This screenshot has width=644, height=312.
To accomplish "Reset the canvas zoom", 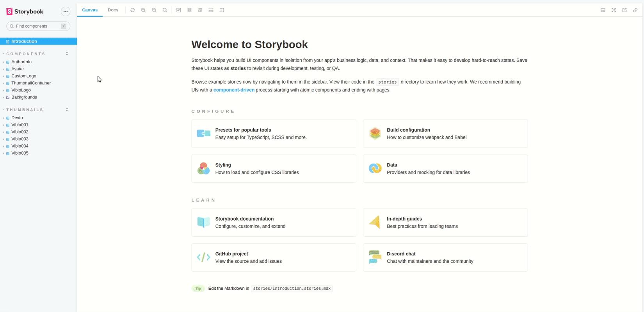I will click(165, 10).
